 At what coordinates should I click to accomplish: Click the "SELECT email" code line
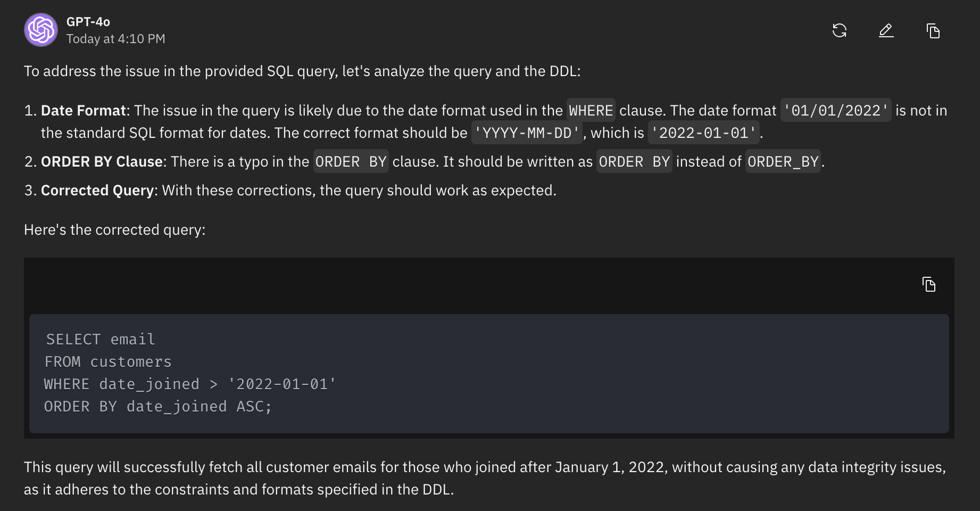click(x=101, y=340)
